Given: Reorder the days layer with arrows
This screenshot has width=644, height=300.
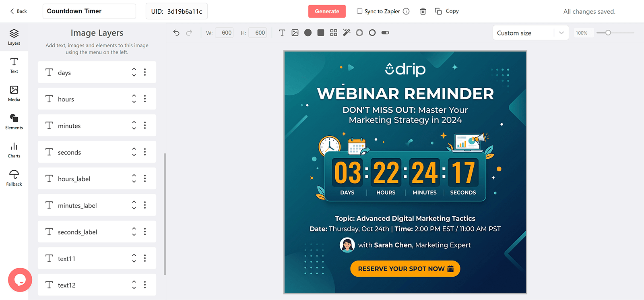Looking at the screenshot, I should (x=134, y=72).
